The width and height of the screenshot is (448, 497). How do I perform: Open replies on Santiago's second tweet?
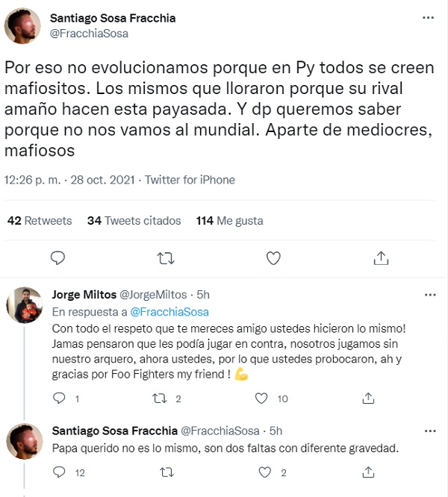59,472
